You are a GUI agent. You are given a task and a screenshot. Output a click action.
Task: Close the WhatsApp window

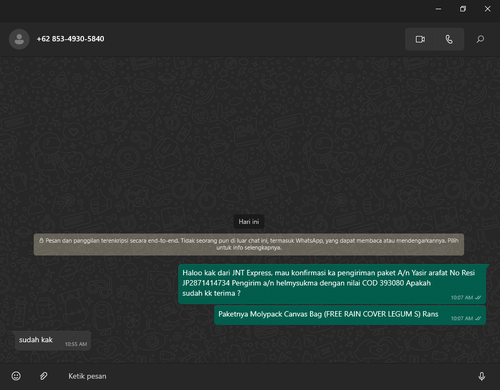(x=487, y=9)
